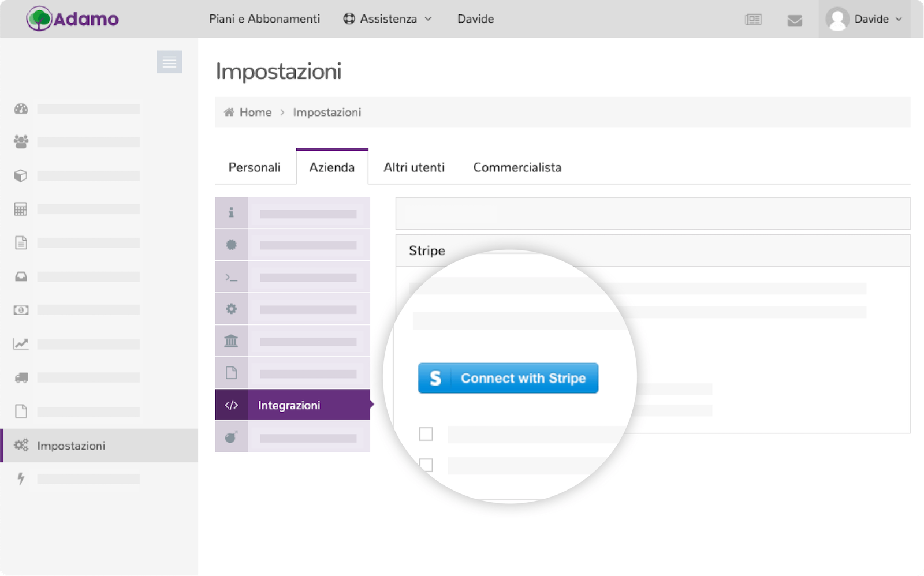Open the lightning bolt icon in sidebar

21,478
